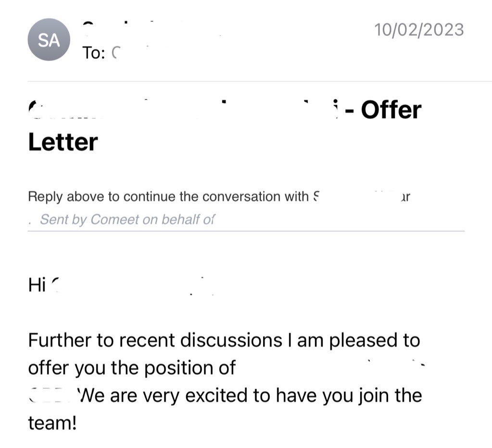Viewport: 492px width, 448px height.
Task: Click the word Offer in the subject
Action: pos(391,110)
